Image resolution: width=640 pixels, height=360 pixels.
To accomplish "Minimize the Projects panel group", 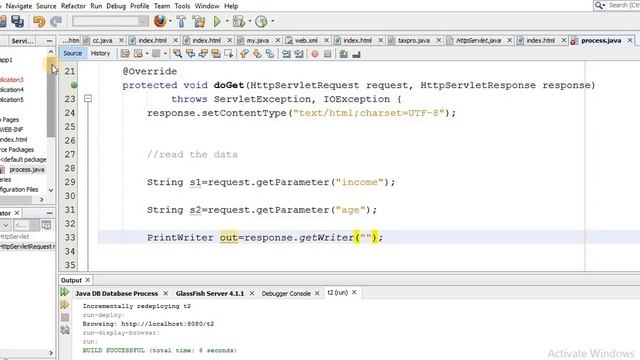I will click(49, 41).
